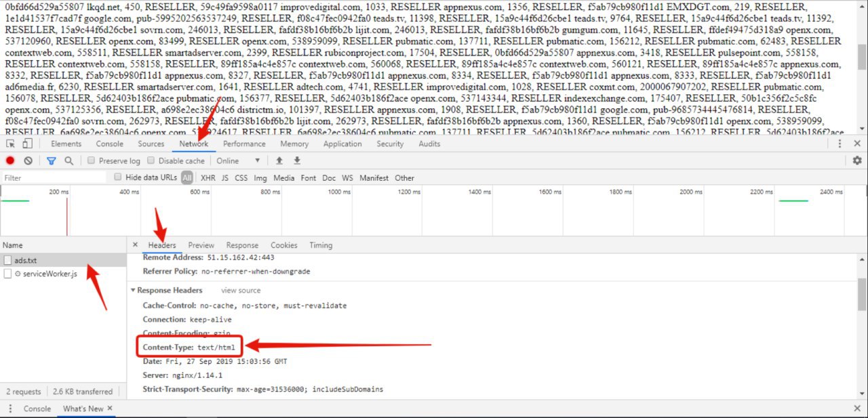
Task: Click the 2 requests status text
Action: [x=24, y=392]
